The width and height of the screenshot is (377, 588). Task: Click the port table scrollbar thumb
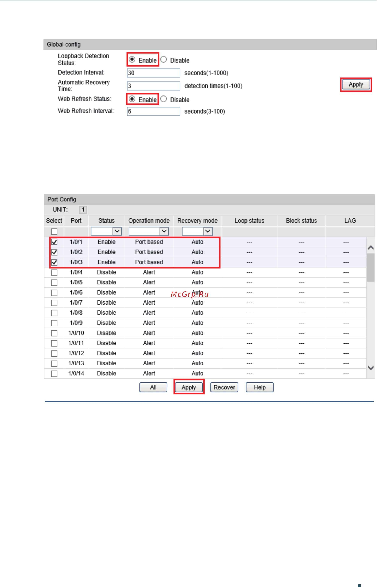pyautogui.click(x=371, y=268)
